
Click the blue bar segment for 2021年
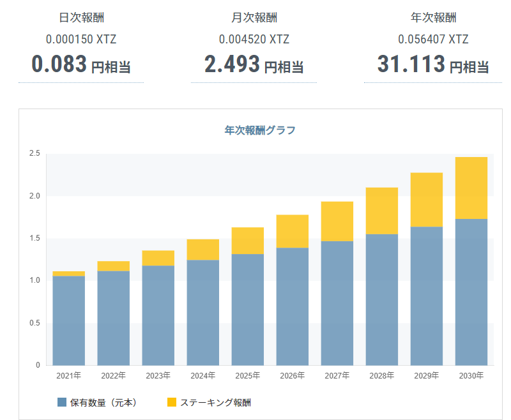click(68, 320)
